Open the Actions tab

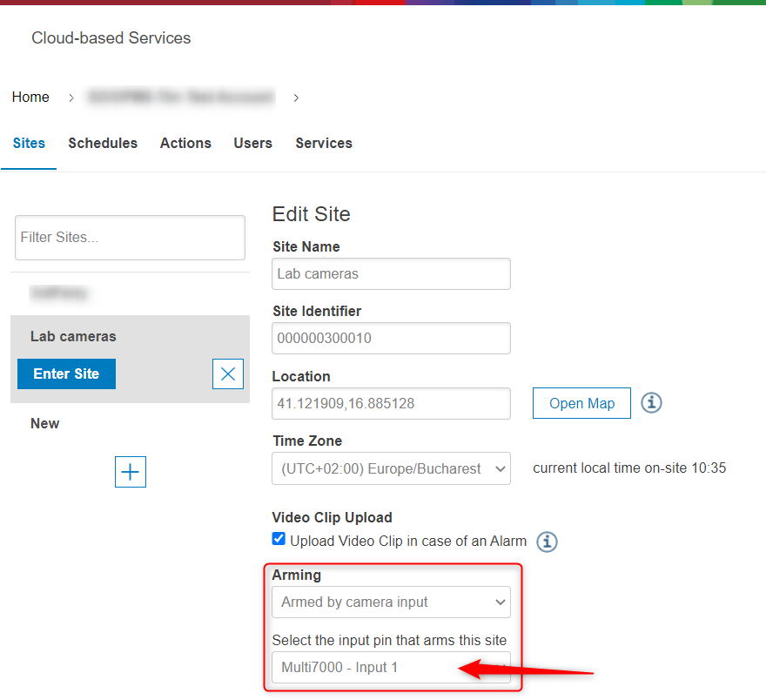pos(185,144)
